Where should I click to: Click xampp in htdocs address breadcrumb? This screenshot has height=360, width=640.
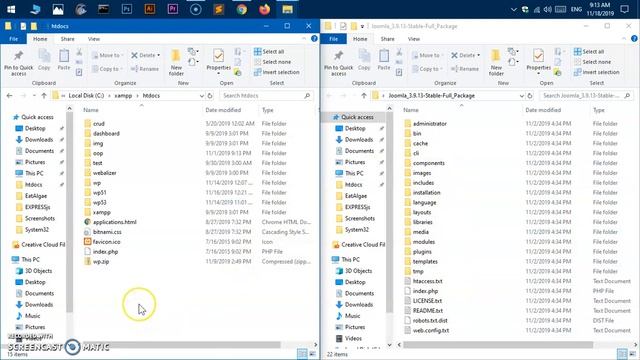(x=123, y=96)
